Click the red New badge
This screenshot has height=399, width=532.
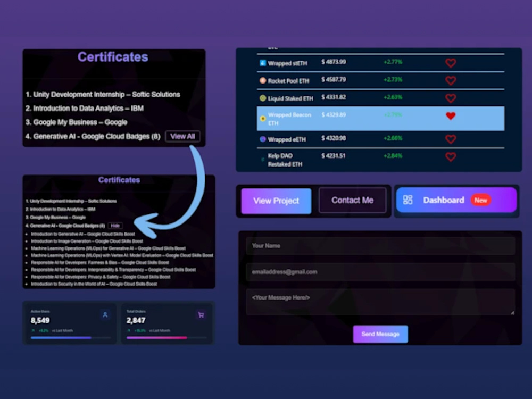click(480, 200)
